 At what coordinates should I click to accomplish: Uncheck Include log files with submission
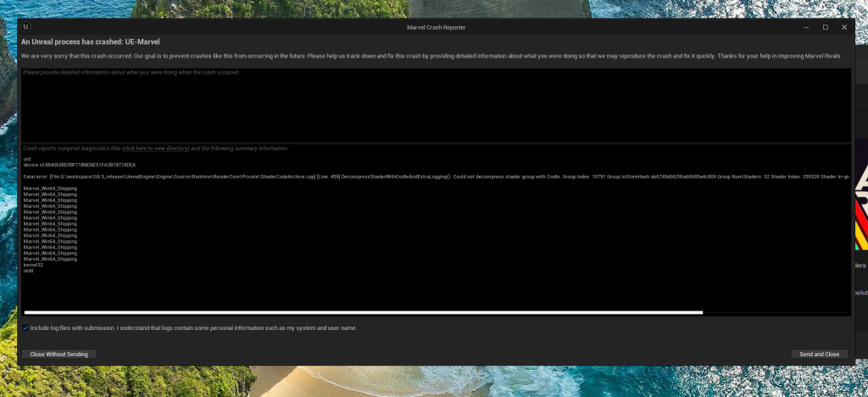point(26,327)
